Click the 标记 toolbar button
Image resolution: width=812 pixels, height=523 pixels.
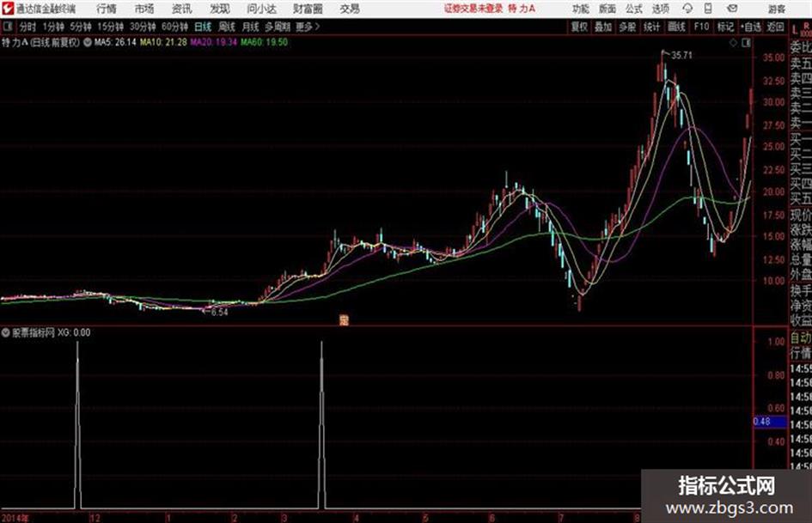725,27
